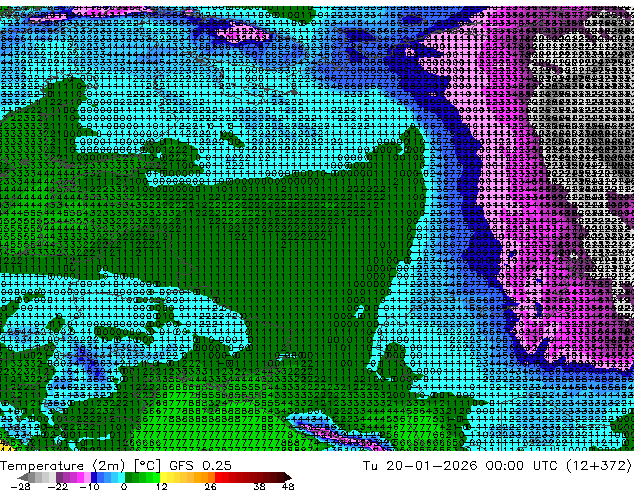
Task: Select the dark blue swatch at -10
Action: coord(94,477)
